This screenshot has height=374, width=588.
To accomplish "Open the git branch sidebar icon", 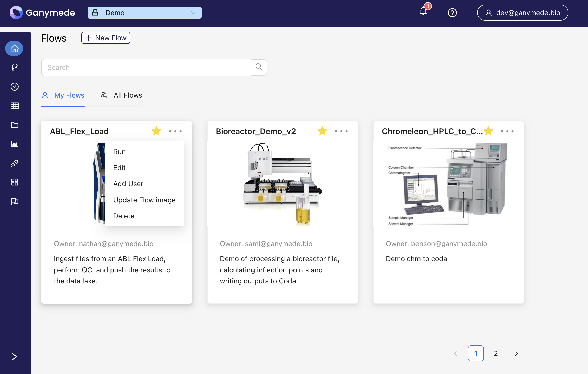I will tap(14, 67).
